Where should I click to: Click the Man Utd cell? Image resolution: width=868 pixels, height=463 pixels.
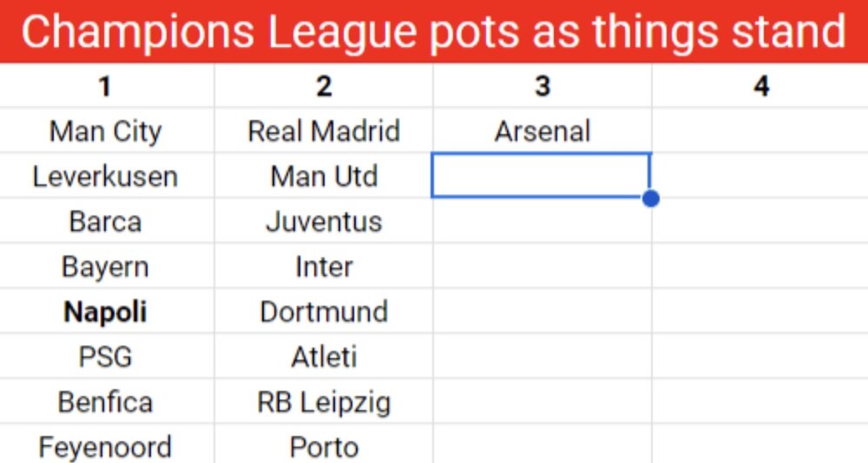tap(324, 176)
